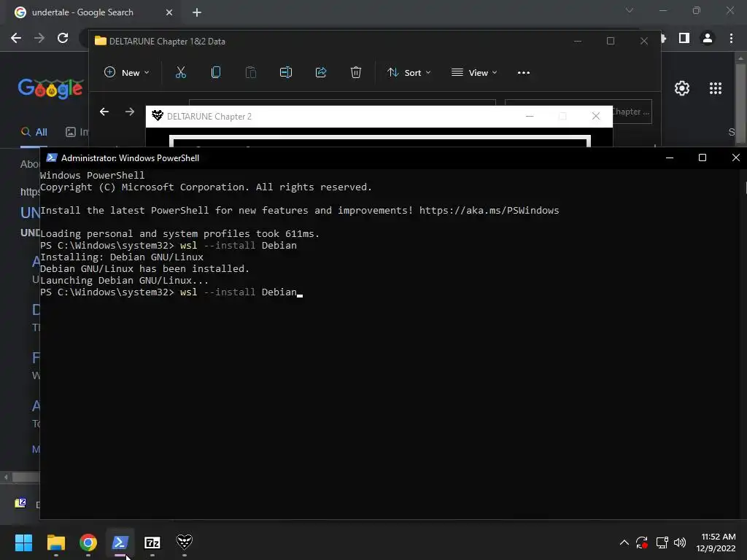The width and height of the screenshot is (747, 560).
Task: Click 'Launching Debian GNU/Linux...' output line
Action: point(124,280)
